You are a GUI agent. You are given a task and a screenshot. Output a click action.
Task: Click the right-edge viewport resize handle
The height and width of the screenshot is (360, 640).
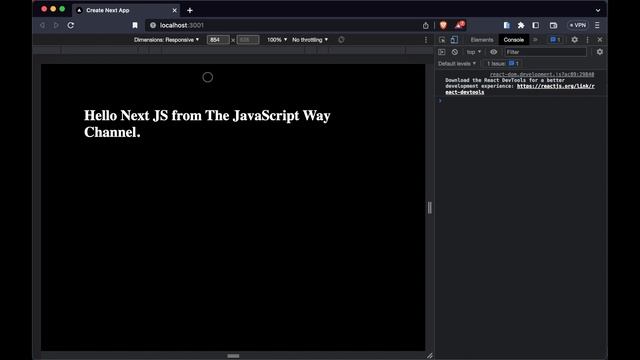(x=429, y=207)
